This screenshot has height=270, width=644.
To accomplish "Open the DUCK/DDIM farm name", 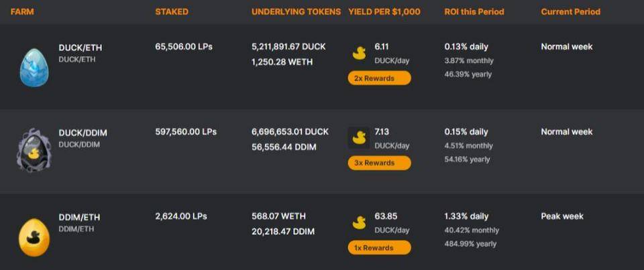I will [83, 133].
